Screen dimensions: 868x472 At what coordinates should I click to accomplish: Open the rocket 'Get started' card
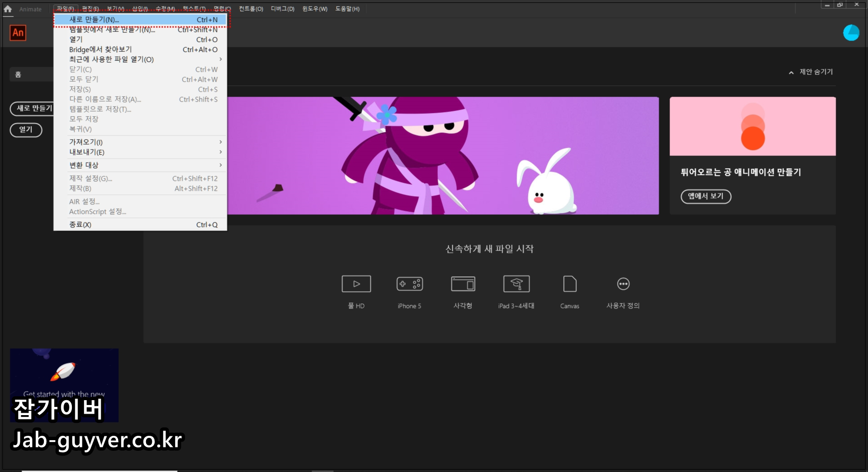64,385
